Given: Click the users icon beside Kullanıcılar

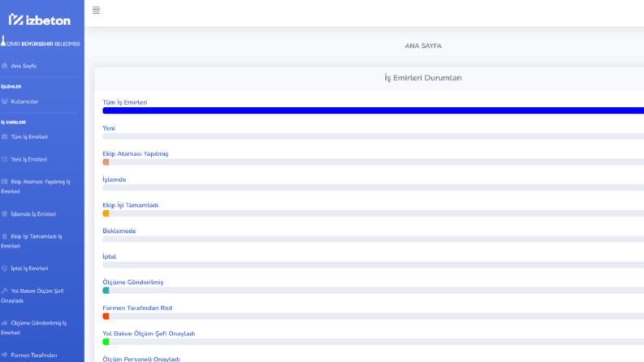Looking at the screenshot, I should coord(5,101).
